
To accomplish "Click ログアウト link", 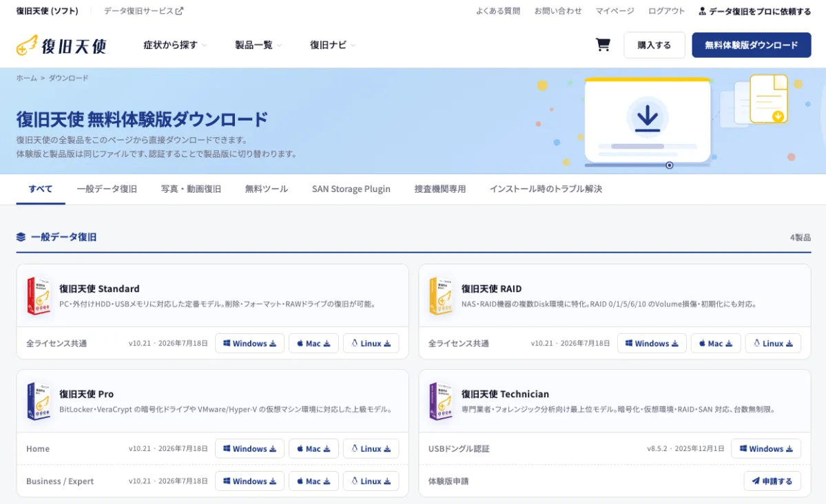I will point(666,11).
